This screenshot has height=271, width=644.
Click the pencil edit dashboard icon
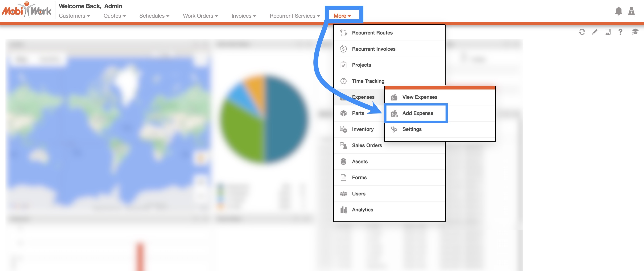[x=595, y=32]
